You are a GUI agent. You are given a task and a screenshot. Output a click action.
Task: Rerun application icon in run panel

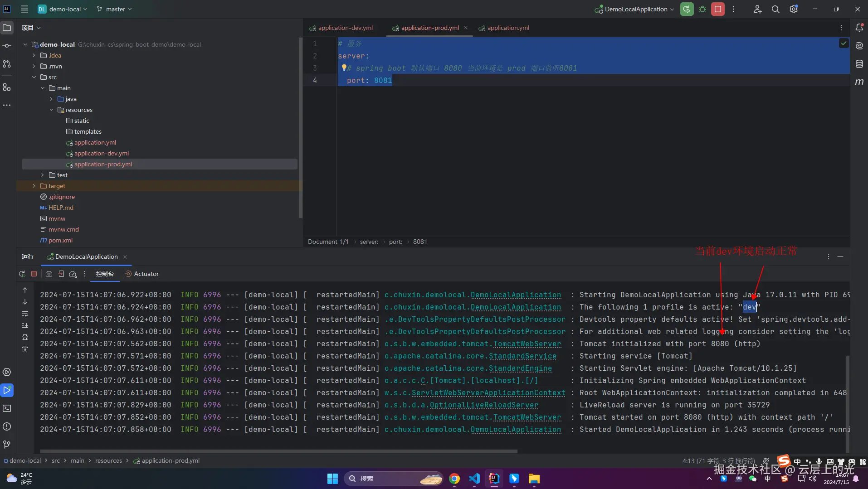(x=22, y=274)
